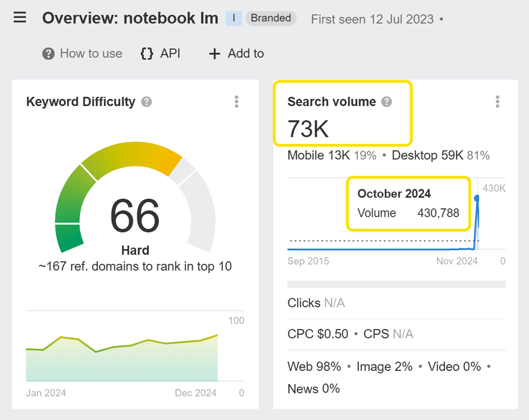Click the How to use question mark icon
Image resolution: width=529 pixels, height=420 pixels.
(48, 54)
